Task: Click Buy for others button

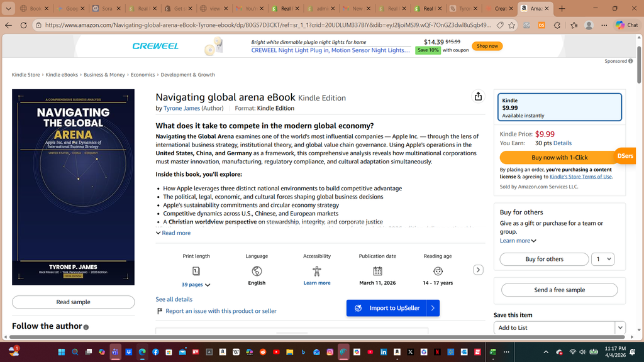Action: [544, 259]
